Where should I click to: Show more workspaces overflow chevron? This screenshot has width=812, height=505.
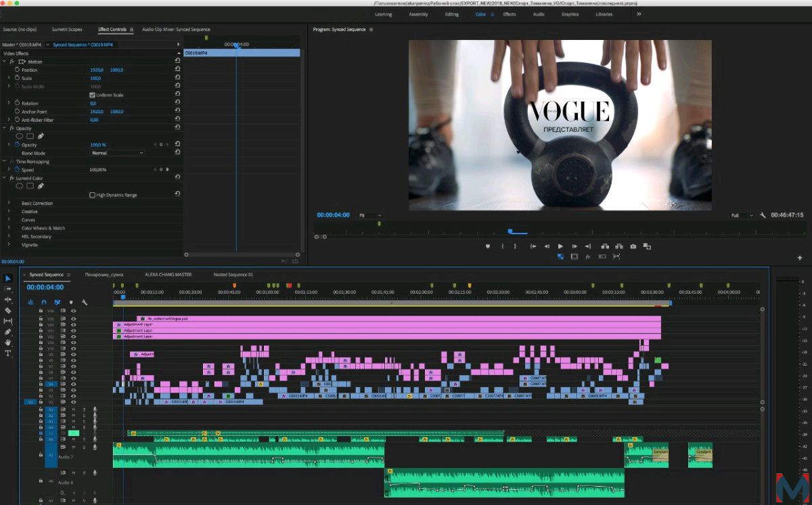coord(639,14)
